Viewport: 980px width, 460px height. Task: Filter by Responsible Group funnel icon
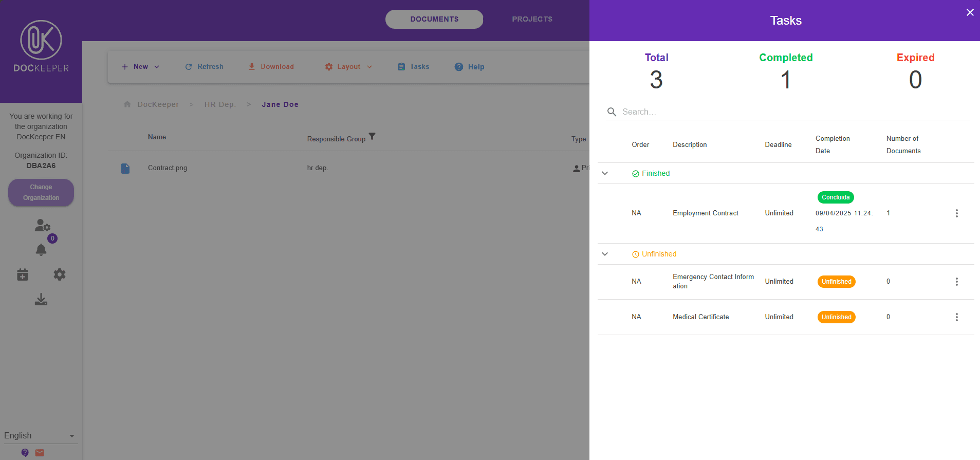(372, 136)
